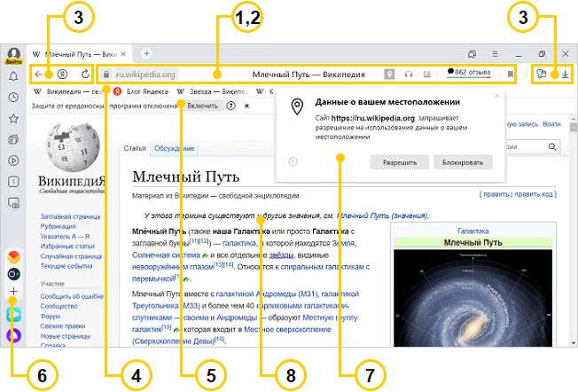Open the 862 отзыва site reviews
The image size is (578, 392).
[470, 74]
